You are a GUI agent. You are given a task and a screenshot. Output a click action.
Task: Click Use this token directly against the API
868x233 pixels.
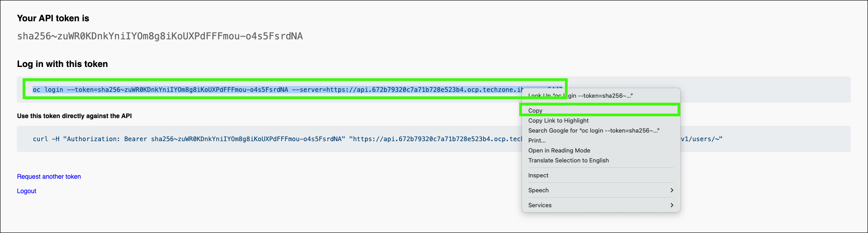click(x=74, y=116)
